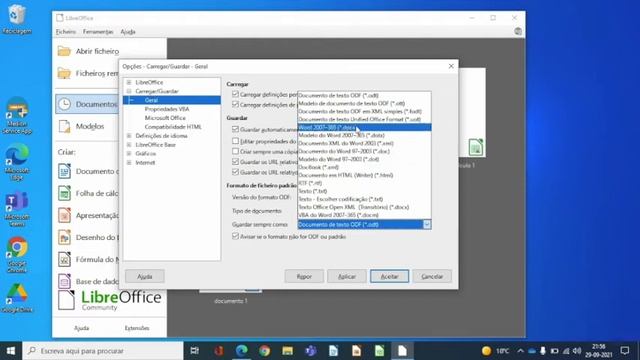Click the Math Fórmula icon
The image size is (640, 360).
click(x=64, y=259)
